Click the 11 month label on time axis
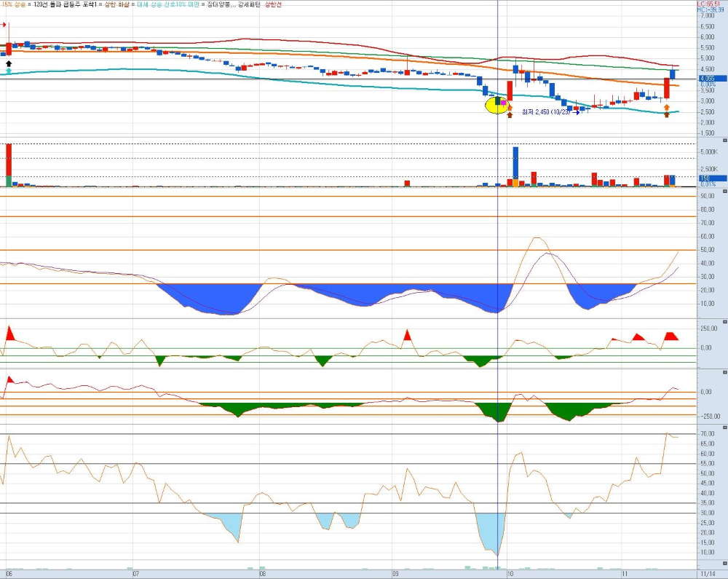The image size is (728, 579). click(x=625, y=574)
